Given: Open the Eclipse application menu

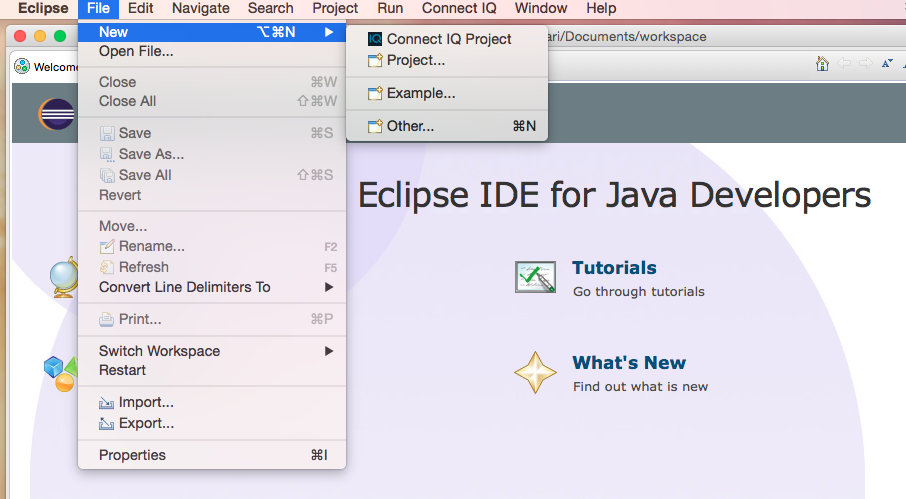Looking at the screenshot, I should click(x=43, y=9).
